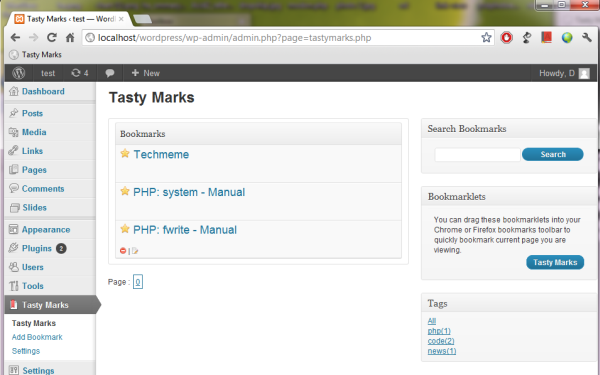Bookmark page with star icon in address bar
The height and width of the screenshot is (375, 600).
point(486,38)
